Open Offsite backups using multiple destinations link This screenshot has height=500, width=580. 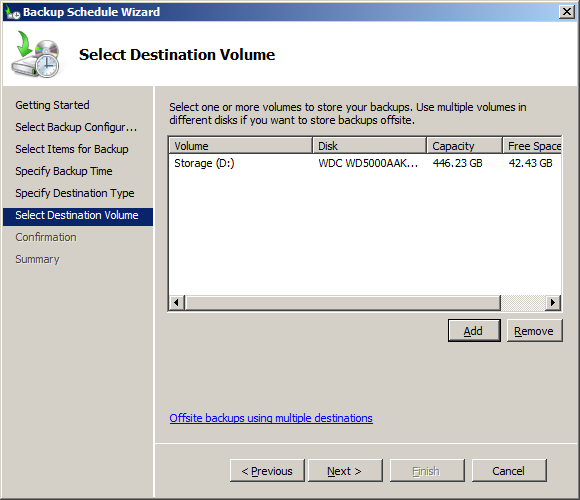(271, 418)
